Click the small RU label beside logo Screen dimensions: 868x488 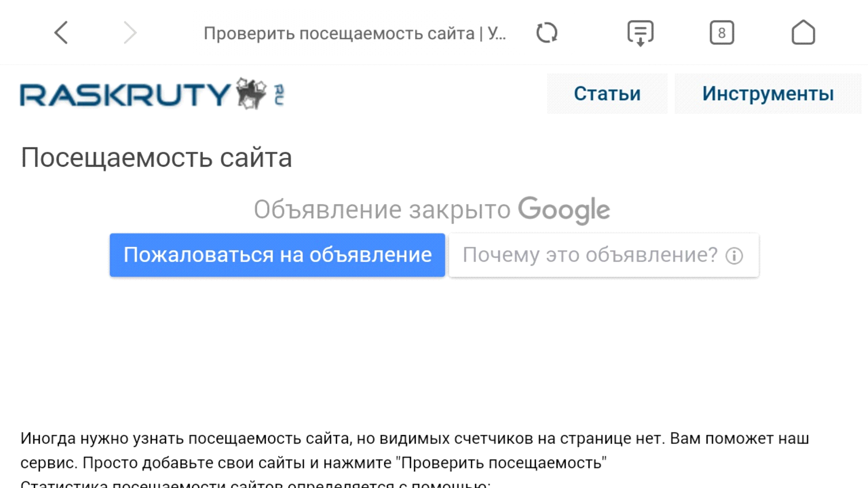pyautogui.click(x=279, y=94)
